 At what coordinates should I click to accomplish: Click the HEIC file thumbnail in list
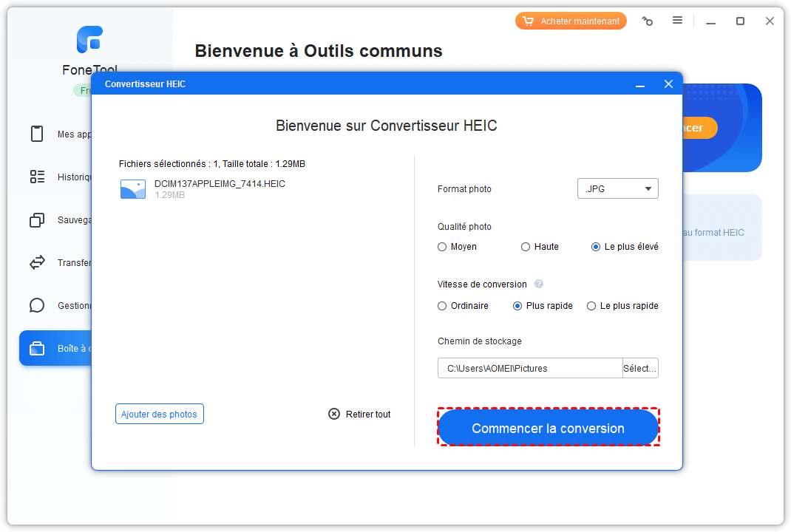click(x=133, y=189)
